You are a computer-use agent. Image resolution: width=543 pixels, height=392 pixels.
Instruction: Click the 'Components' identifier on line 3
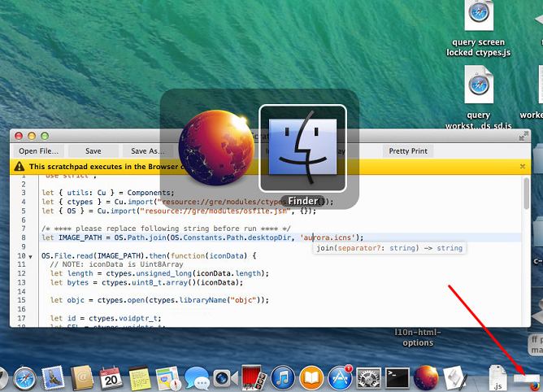149,193
